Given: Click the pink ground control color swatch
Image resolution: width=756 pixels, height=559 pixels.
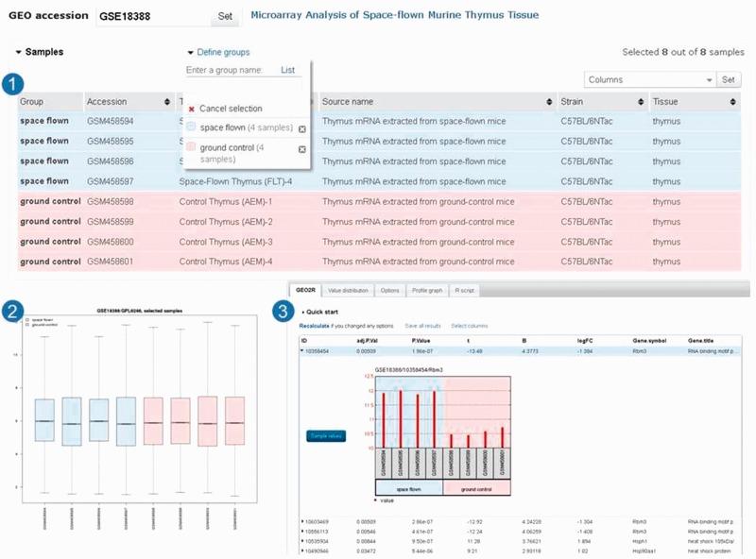Looking at the screenshot, I should click(x=192, y=147).
